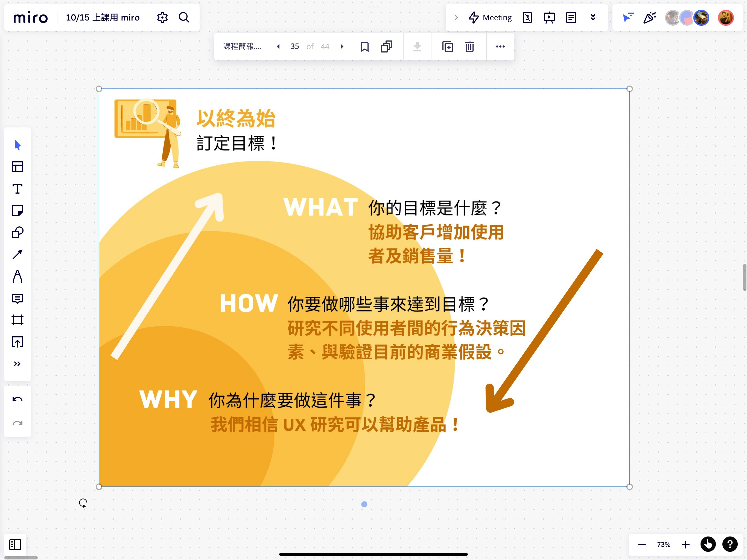Go to the next frame

point(342,46)
